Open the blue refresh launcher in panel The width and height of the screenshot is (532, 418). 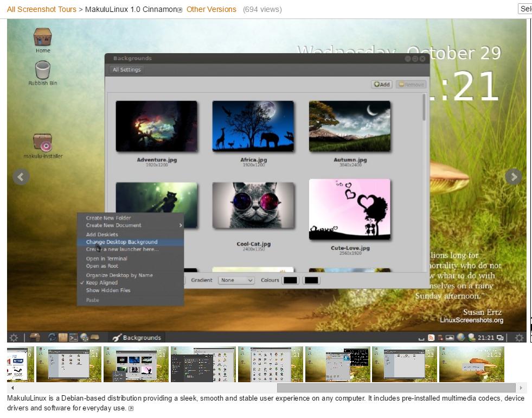(x=52, y=337)
